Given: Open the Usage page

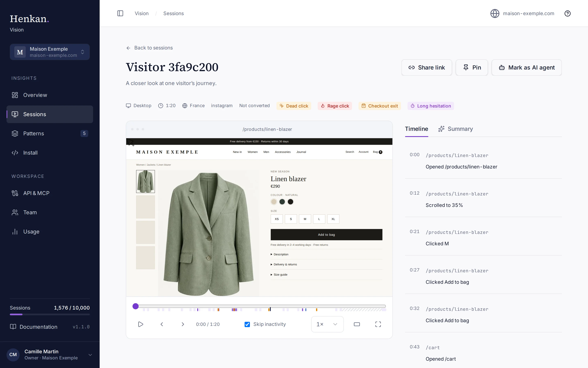Looking at the screenshot, I should coord(50,231).
